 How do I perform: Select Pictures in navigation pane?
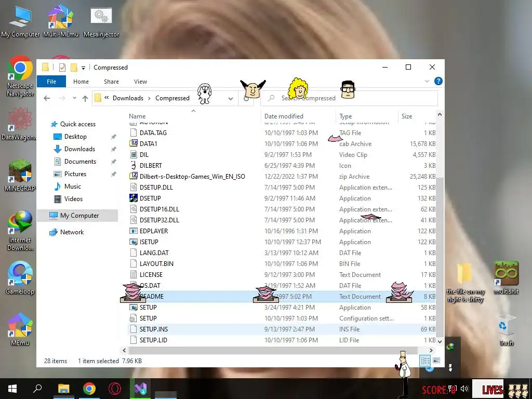(x=75, y=174)
